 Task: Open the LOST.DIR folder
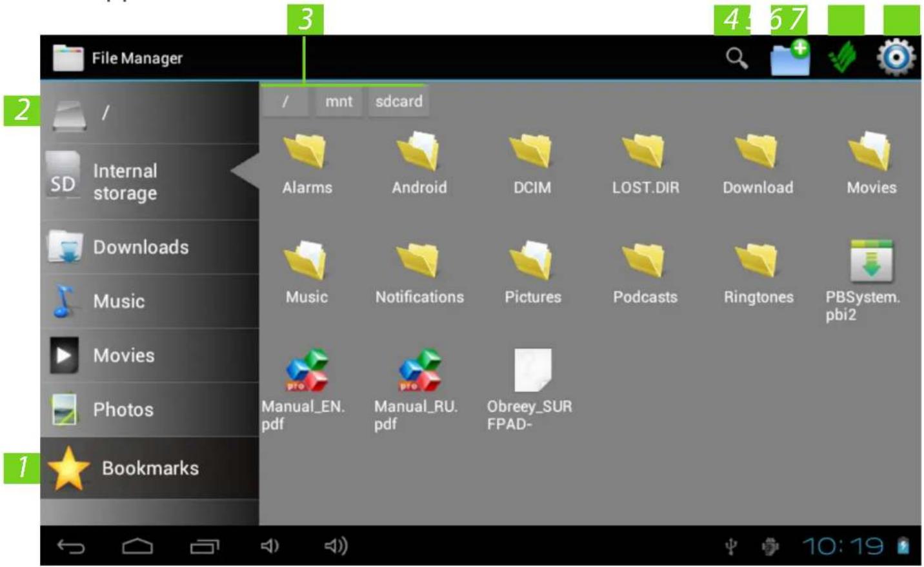[645, 163]
